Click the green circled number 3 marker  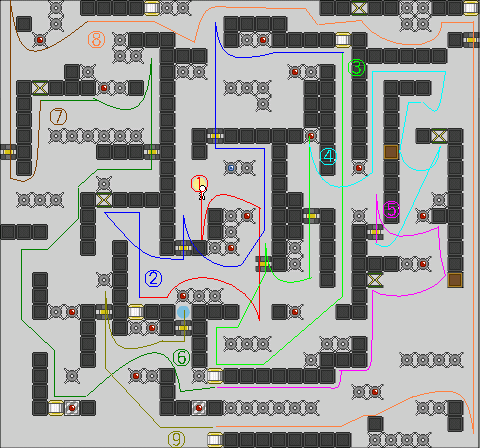click(x=357, y=68)
